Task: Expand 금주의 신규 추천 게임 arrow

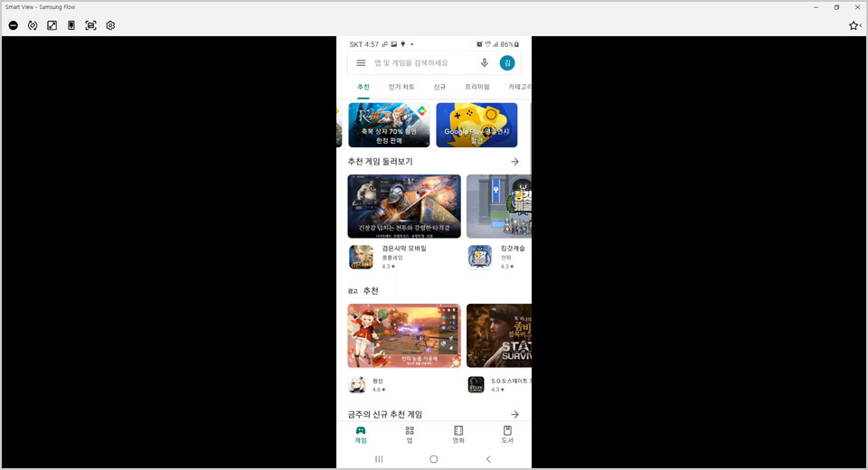Action: (514, 415)
